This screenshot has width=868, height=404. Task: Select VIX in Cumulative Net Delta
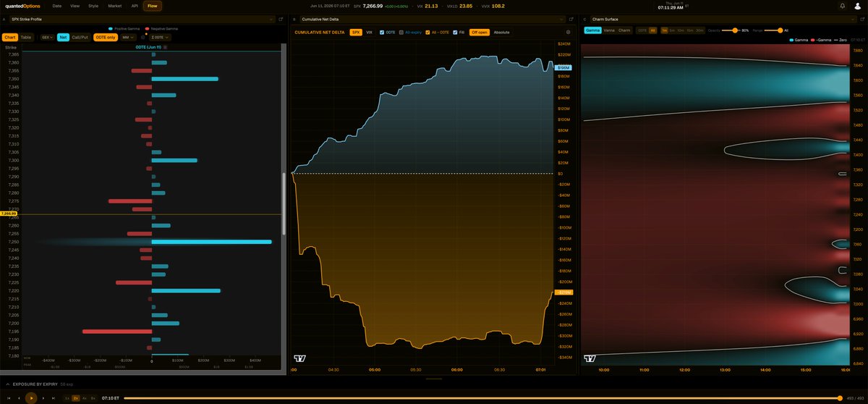(x=369, y=33)
